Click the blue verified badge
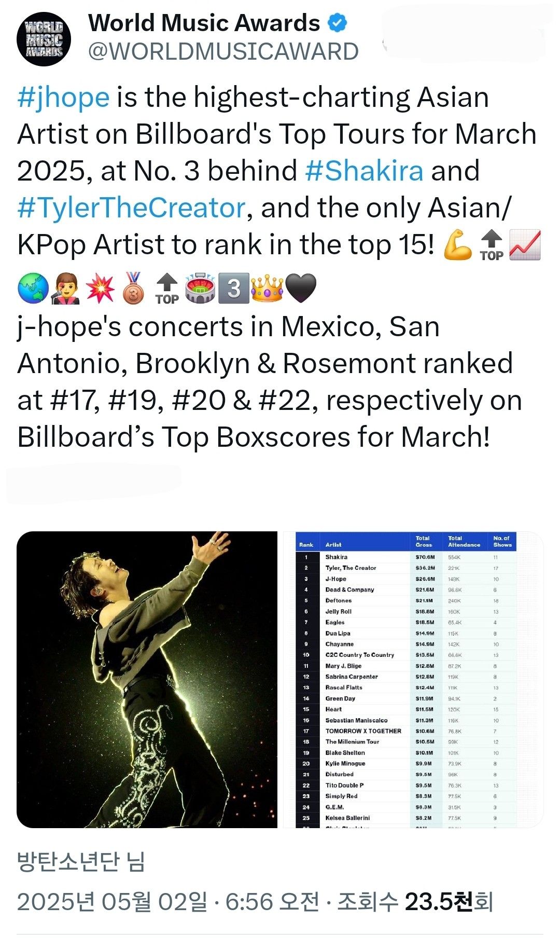This screenshot has height=948, width=560. click(338, 23)
